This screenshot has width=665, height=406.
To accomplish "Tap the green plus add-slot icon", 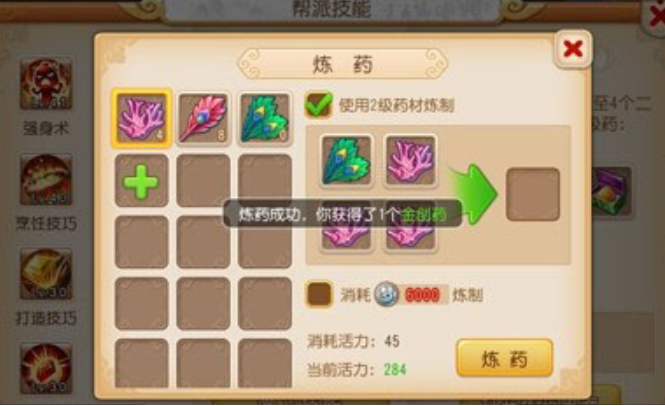I will pyautogui.click(x=141, y=181).
